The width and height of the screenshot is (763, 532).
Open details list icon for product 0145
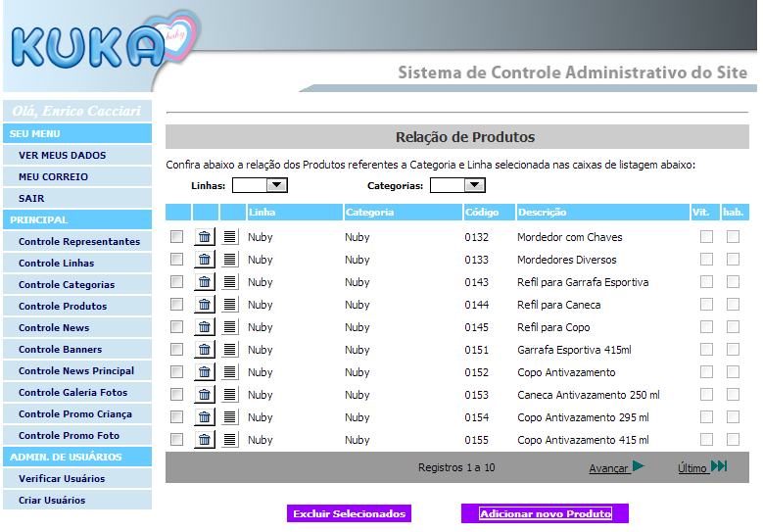pyautogui.click(x=229, y=327)
